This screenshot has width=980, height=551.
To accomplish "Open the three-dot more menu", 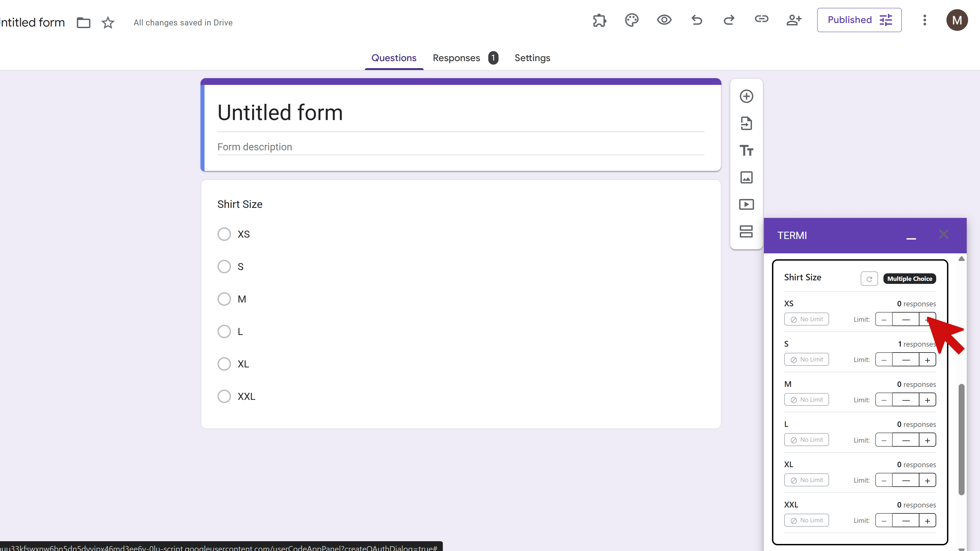I will click(x=925, y=20).
